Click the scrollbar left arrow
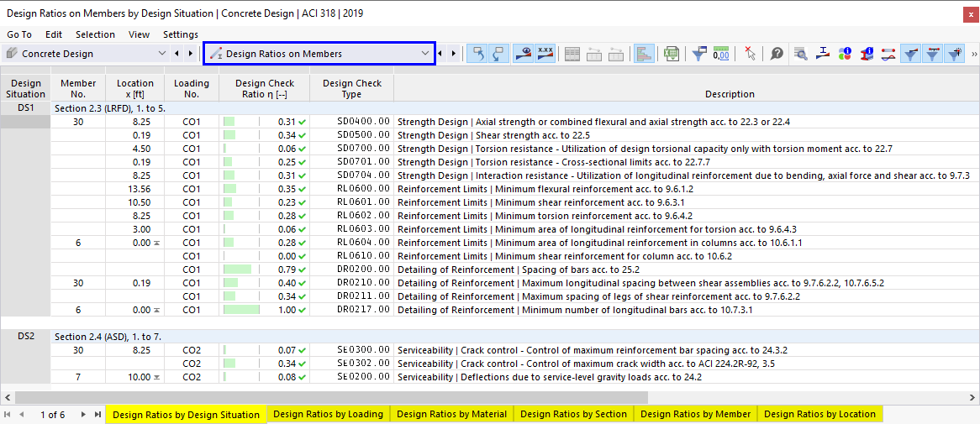The height and width of the screenshot is (424, 980). click(x=7, y=397)
